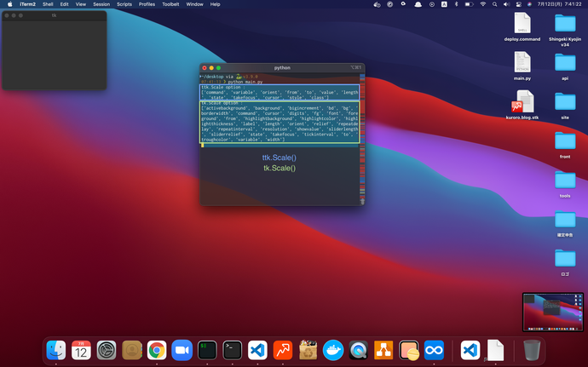The image size is (588, 367).
Task: Open the Window menu
Action: coord(194,4)
